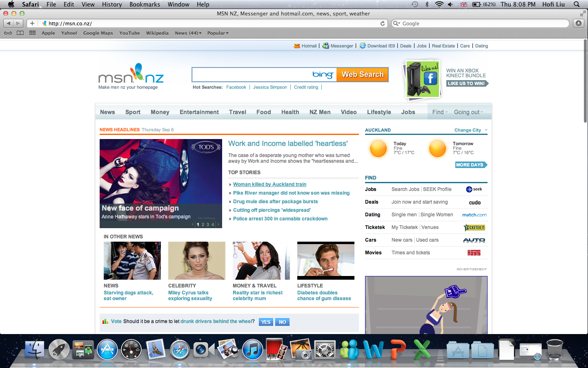This screenshot has height=368, width=588.
Task: Open Police arrest 300 in cannabis crackdown
Action: [280, 219]
